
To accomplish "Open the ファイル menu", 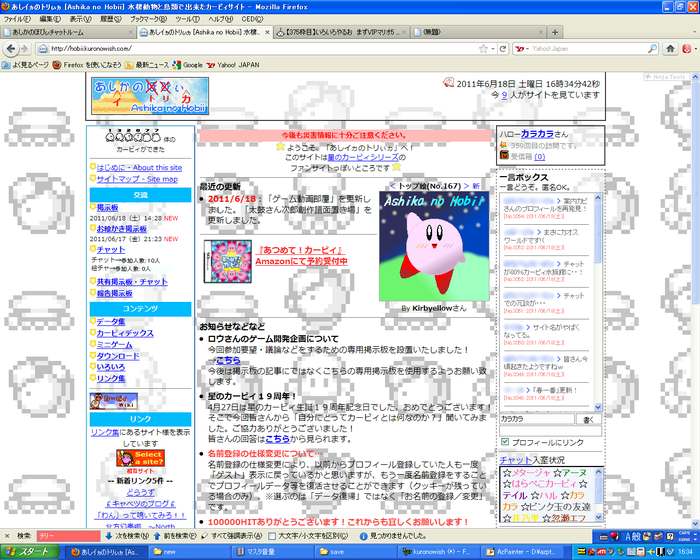I will 17,19.
